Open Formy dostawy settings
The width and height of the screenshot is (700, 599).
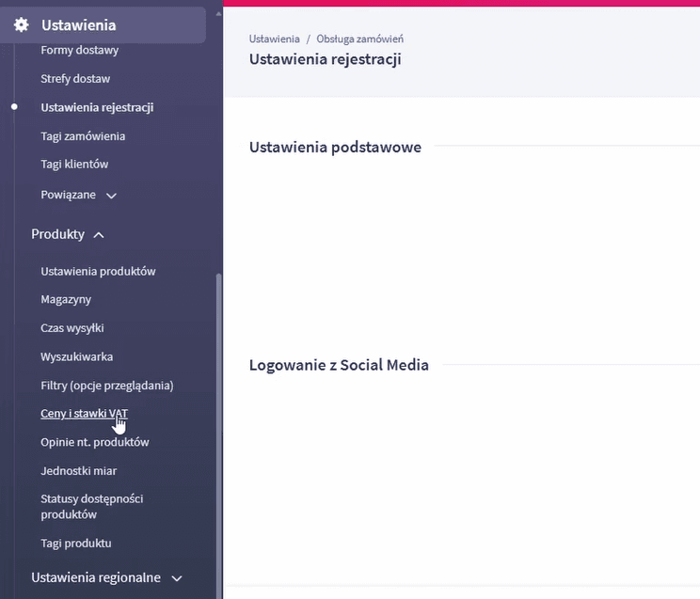79,50
